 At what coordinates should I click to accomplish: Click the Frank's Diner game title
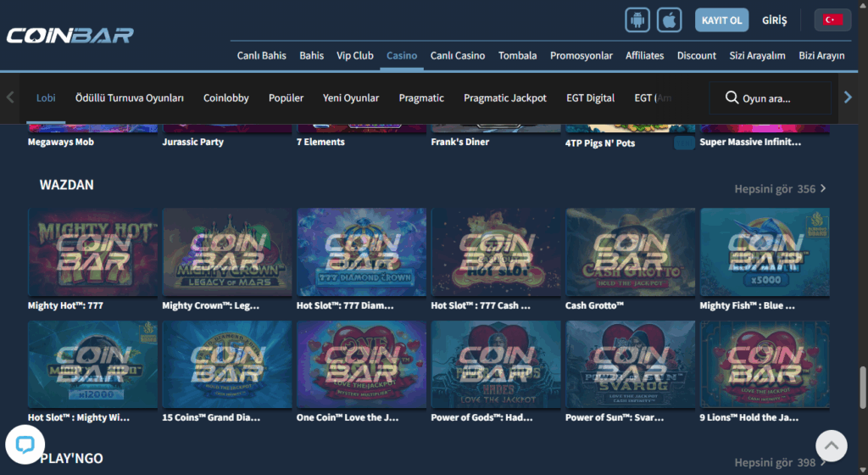[460, 142]
